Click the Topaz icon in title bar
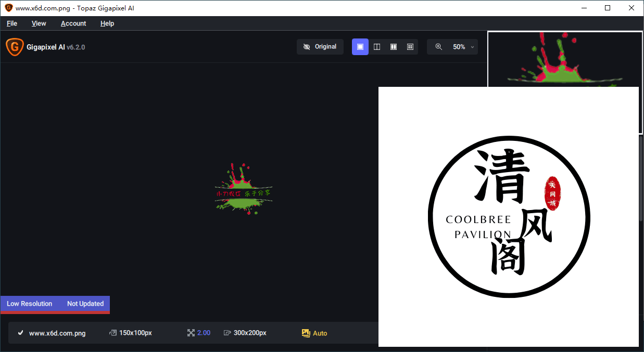Viewport: 644px width, 352px height. [8, 8]
